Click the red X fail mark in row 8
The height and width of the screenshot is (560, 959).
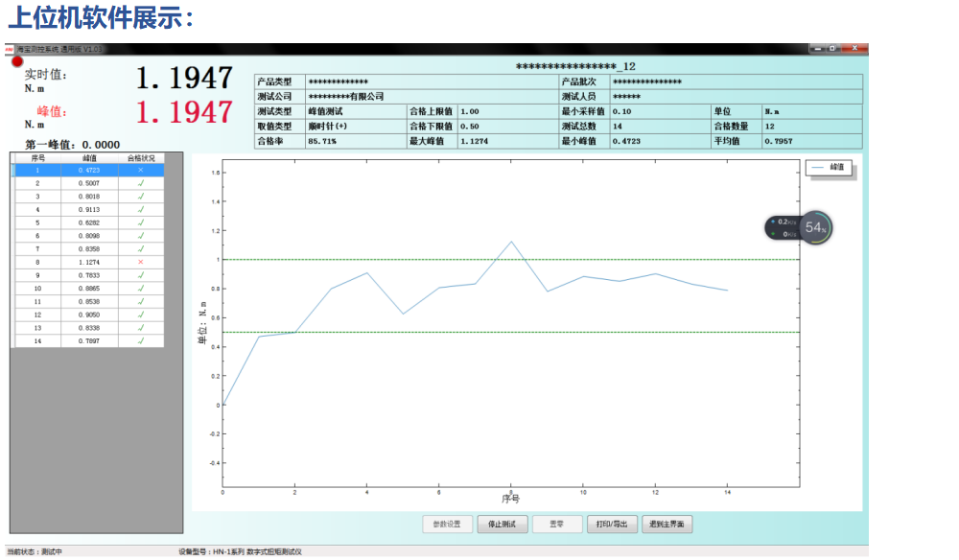140,262
